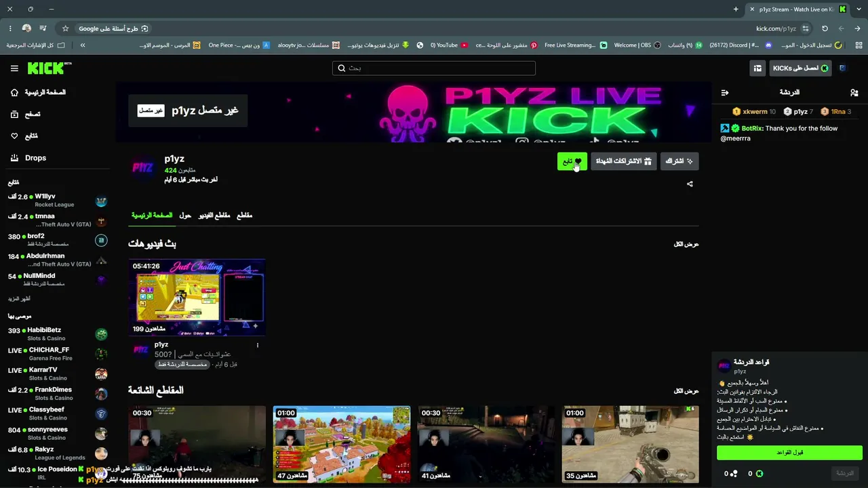Open Classybeef recommended channel

58,413
